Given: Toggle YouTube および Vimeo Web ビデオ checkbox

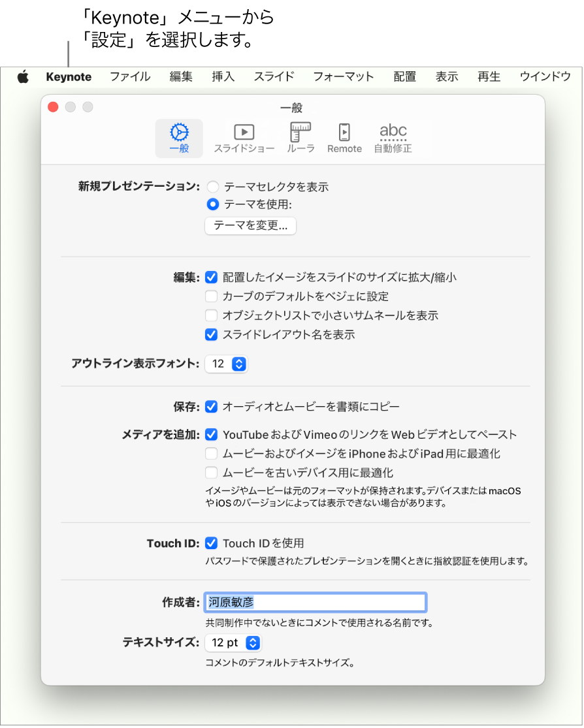Looking at the screenshot, I should point(212,435).
